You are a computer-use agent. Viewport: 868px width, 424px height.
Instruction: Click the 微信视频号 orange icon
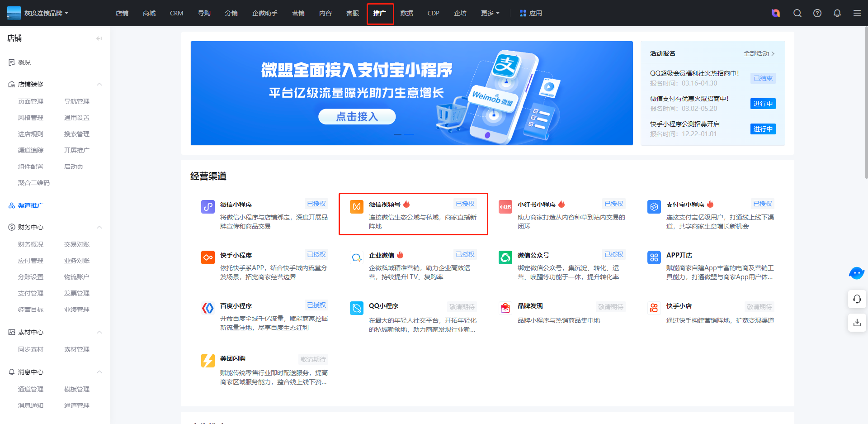click(x=357, y=207)
